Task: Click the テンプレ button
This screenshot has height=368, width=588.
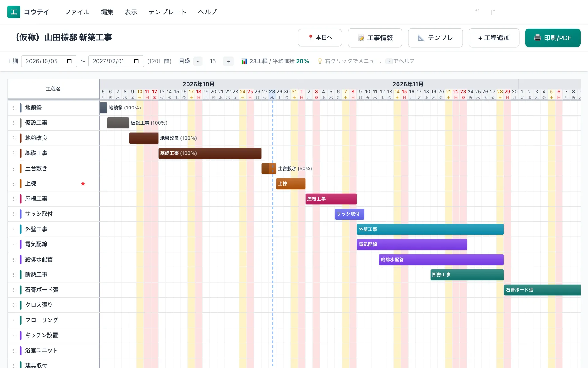Action: pyautogui.click(x=435, y=38)
